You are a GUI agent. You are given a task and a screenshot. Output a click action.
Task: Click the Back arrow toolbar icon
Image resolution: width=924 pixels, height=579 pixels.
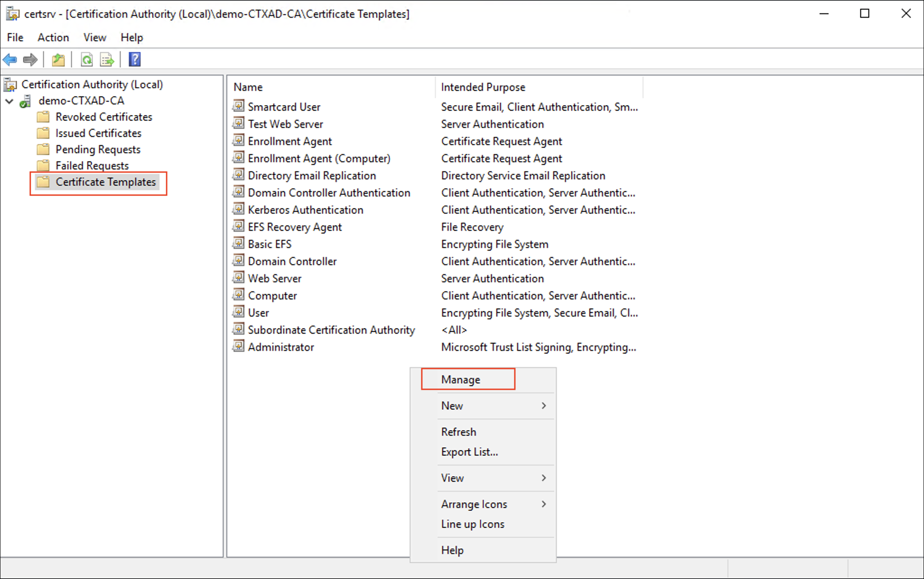(x=10, y=60)
